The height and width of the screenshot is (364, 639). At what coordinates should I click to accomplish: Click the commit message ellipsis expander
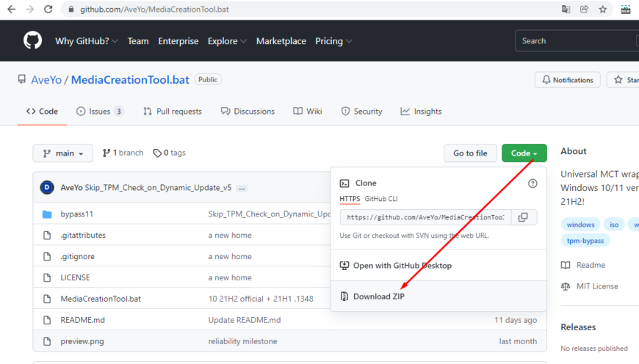tap(242, 188)
